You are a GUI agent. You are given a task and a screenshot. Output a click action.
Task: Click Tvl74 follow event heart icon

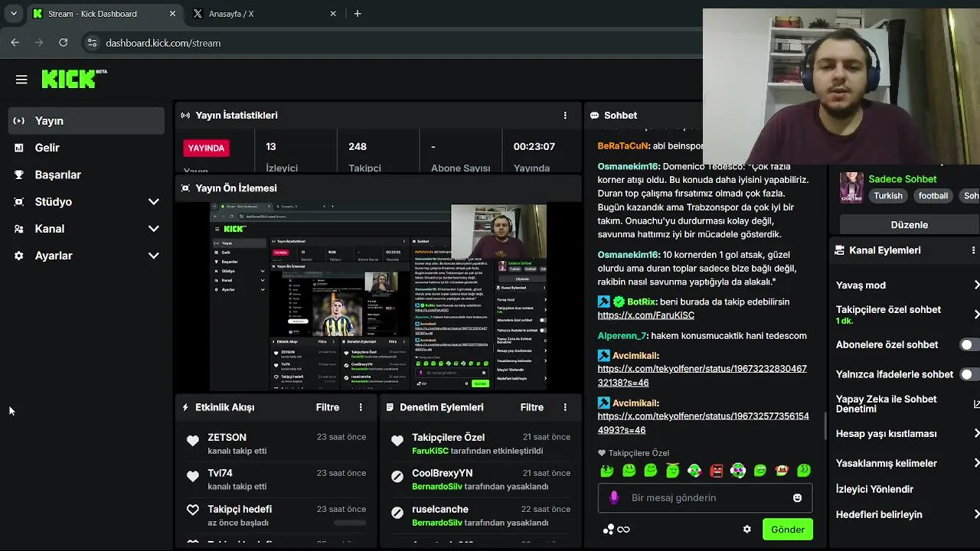(x=193, y=476)
